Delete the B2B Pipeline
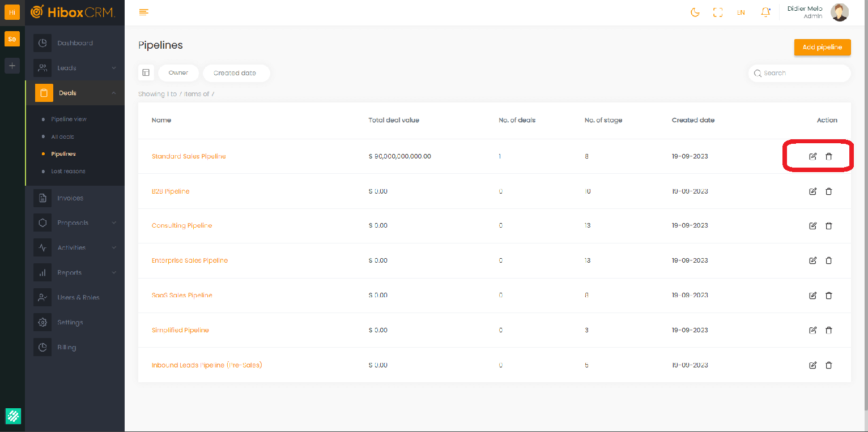 pyautogui.click(x=828, y=191)
